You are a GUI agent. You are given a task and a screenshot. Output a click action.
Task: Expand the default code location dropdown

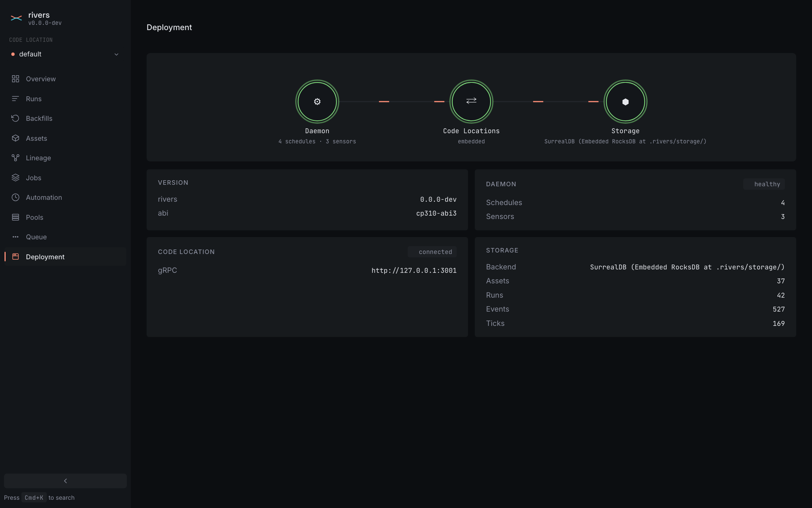(x=65, y=54)
